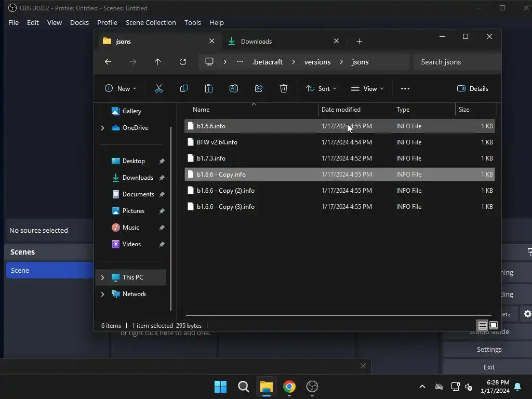This screenshot has width=532, height=399.
Task: Copy the selected file in Explorer toolbar
Action: [x=183, y=88]
